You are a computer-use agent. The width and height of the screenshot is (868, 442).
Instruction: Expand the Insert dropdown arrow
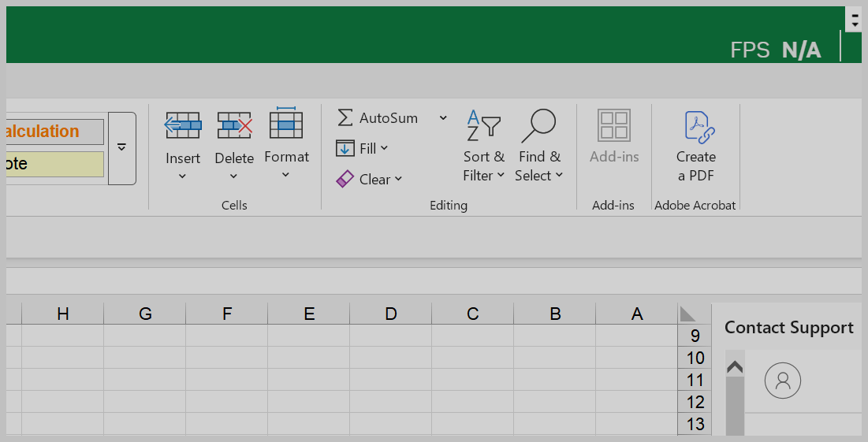pos(182,176)
